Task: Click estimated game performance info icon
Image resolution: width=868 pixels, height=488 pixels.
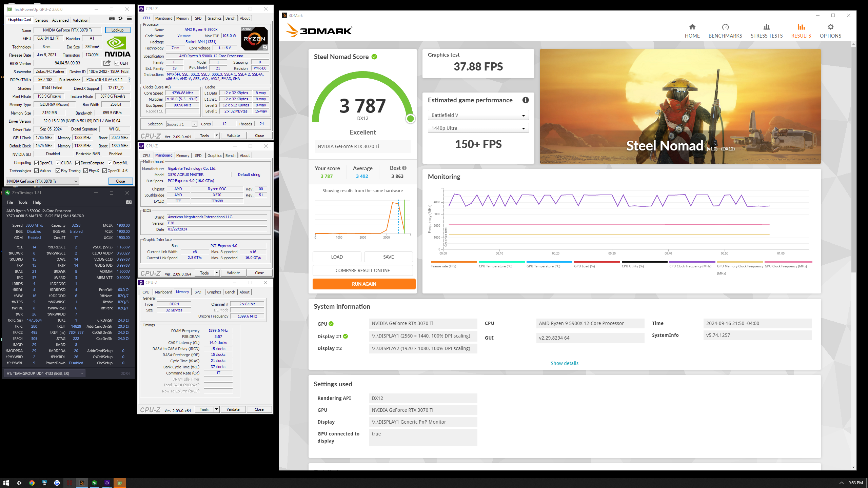Action: pyautogui.click(x=525, y=100)
